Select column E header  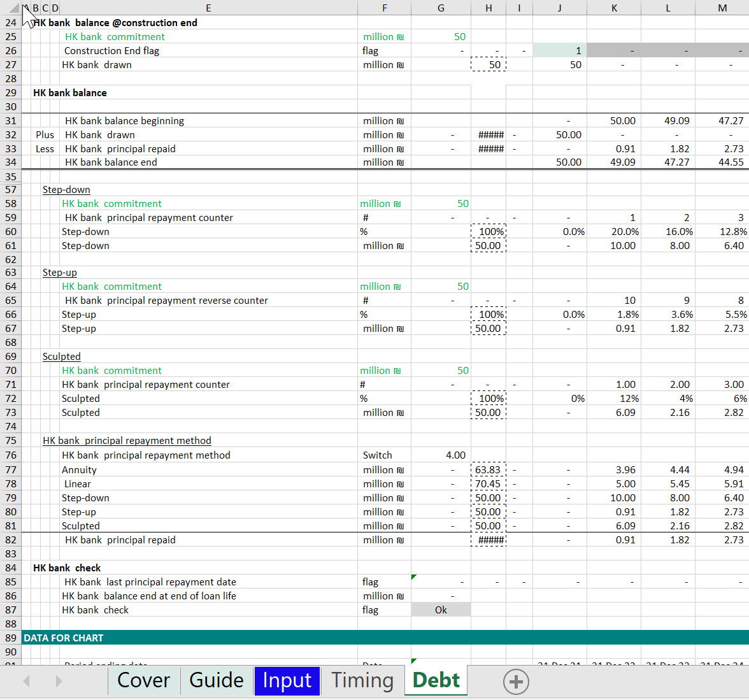point(208,8)
